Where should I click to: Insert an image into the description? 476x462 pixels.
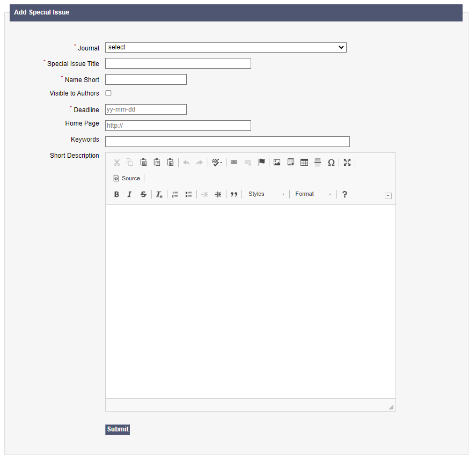click(x=277, y=163)
